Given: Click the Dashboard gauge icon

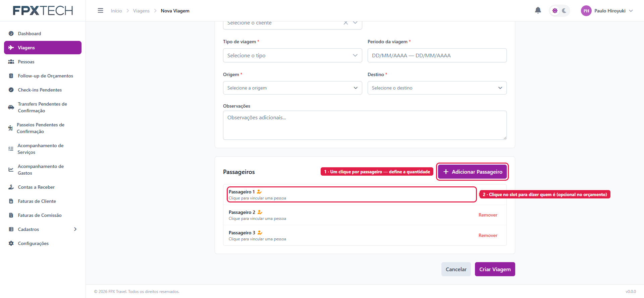Looking at the screenshot, I should [x=11, y=34].
